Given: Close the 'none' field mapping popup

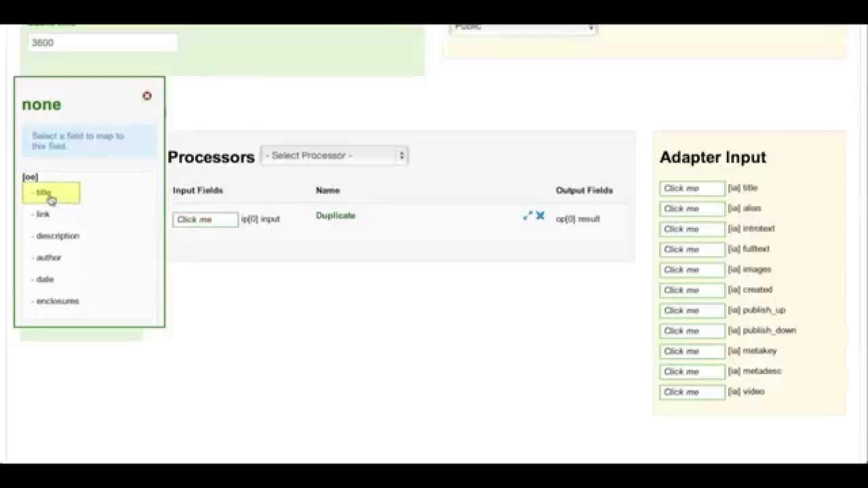Looking at the screenshot, I should pos(147,96).
